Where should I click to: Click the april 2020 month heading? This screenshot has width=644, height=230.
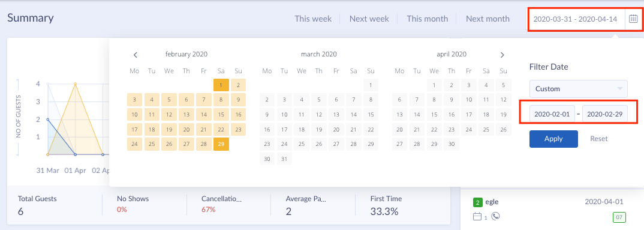pyautogui.click(x=452, y=54)
